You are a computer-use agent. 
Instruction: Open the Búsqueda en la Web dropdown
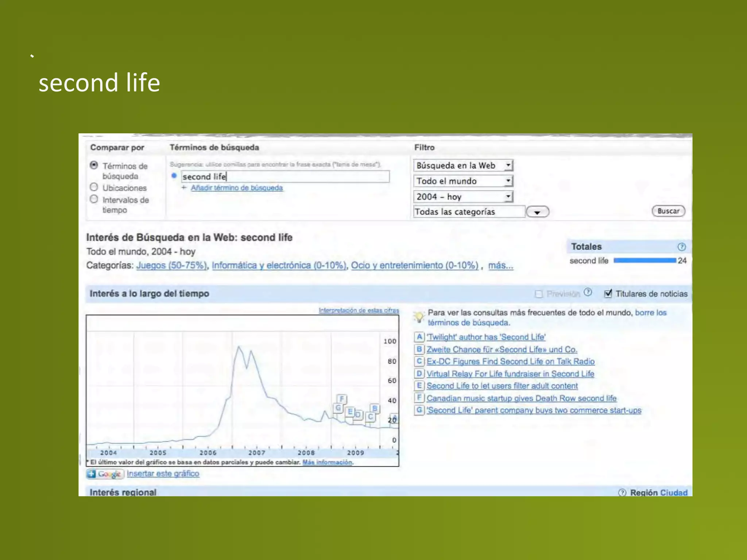coord(463,166)
